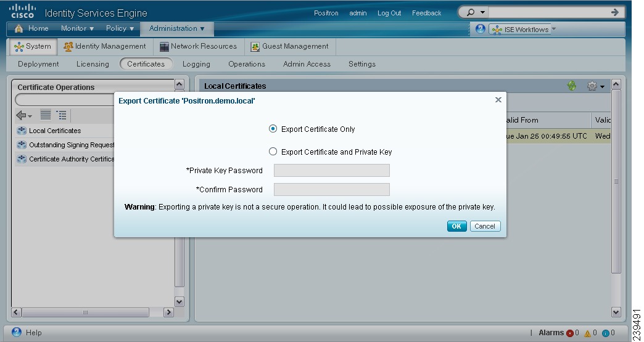Open the System tab
The image size is (644, 342).
[33, 46]
